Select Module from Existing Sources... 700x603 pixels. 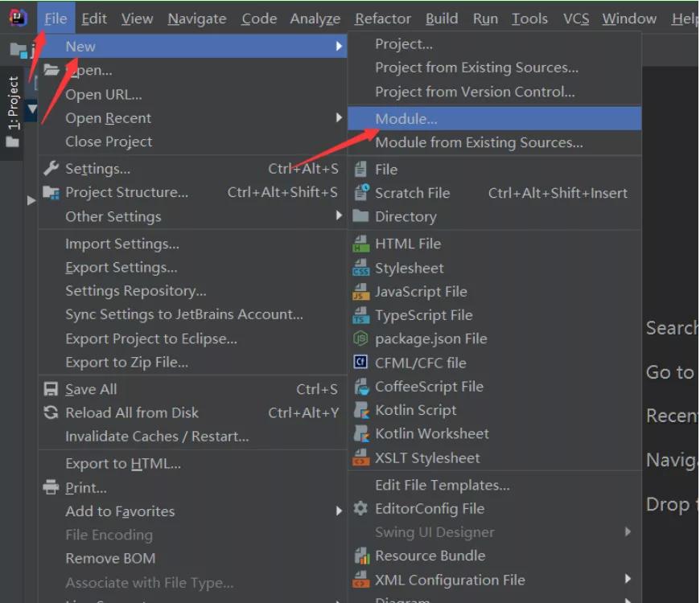click(x=494, y=142)
